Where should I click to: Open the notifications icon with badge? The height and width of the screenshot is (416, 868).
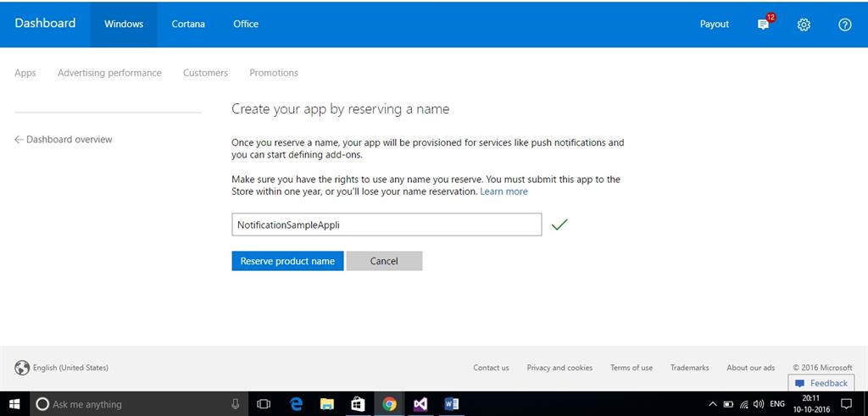pyautogui.click(x=764, y=24)
